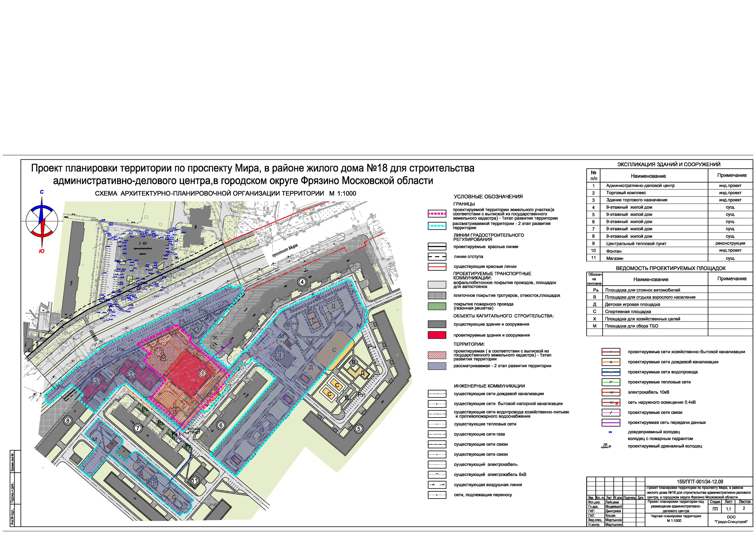The height and width of the screenshot is (534, 756).
Task: Click the dark gray existing buildings swatch
Action: tap(437, 324)
